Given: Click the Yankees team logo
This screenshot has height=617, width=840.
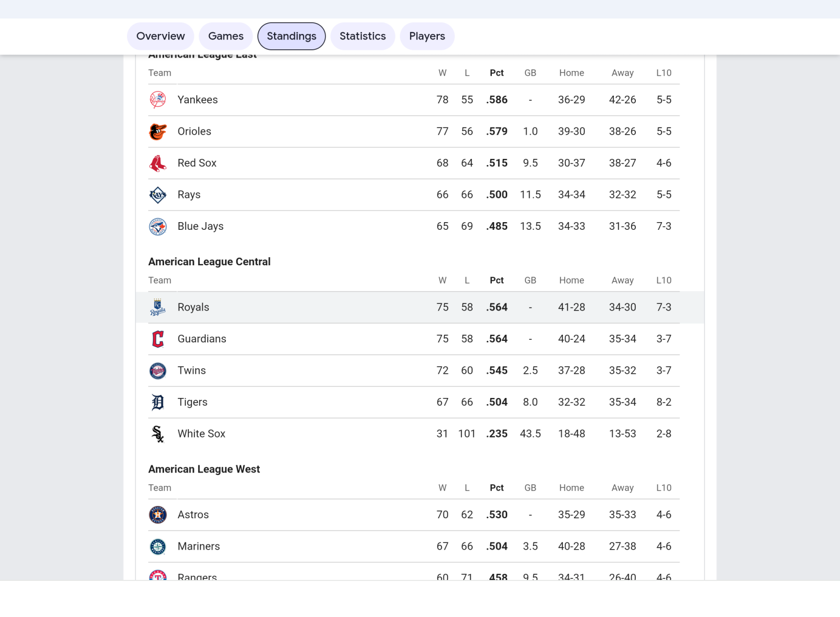Looking at the screenshot, I should (x=158, y=100).
